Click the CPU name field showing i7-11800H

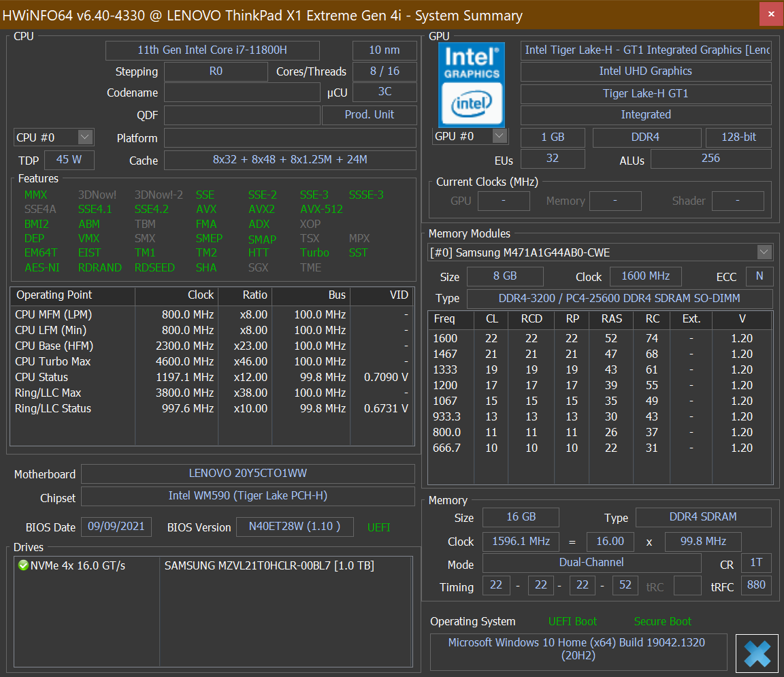[212, 50]
